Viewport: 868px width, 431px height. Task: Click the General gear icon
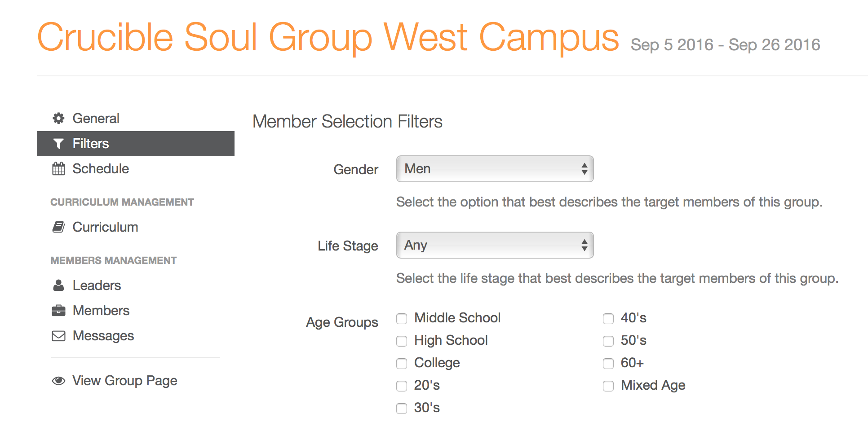(x=58, y=119)
